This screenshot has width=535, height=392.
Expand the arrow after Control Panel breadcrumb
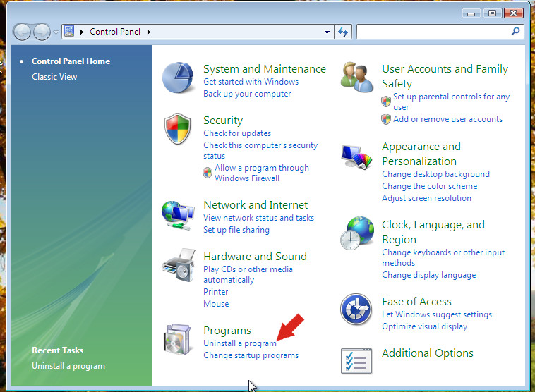(149, 32)
